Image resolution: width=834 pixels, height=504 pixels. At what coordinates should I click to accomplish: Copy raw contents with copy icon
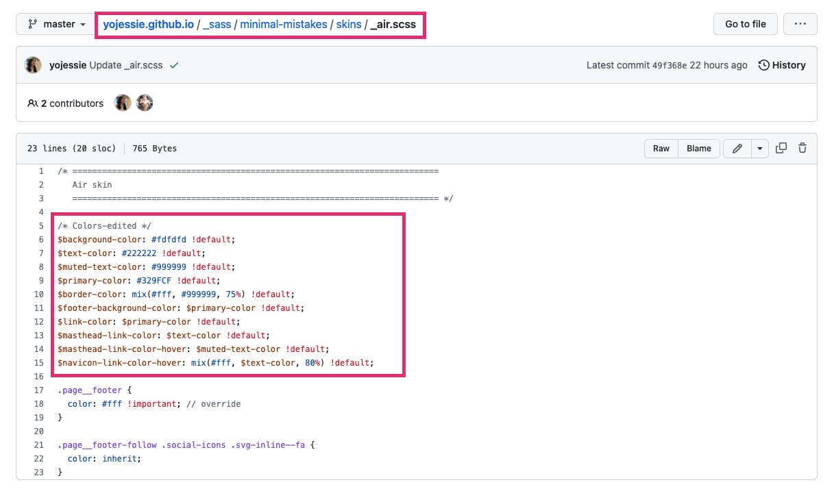coord(781,148)
